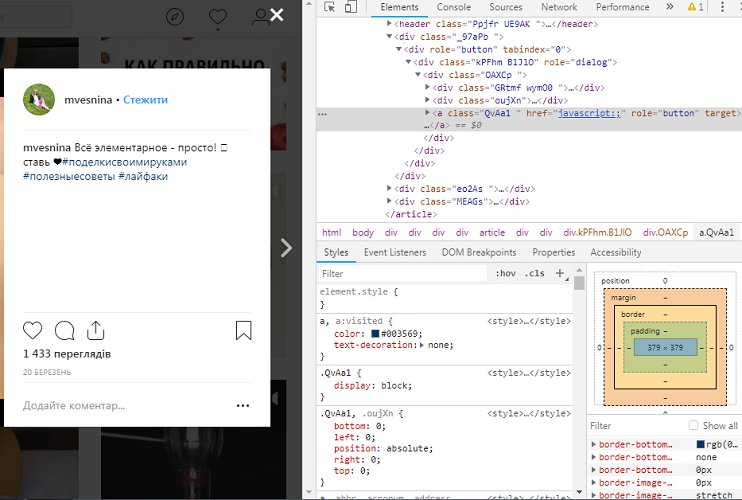Screen dimensions: 742x500
Task: Switch to the Sources tab
Action: click(505, 7)
